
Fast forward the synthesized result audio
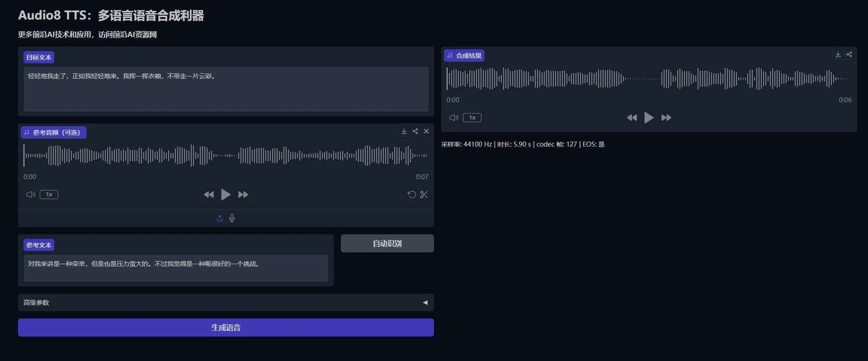666,118
